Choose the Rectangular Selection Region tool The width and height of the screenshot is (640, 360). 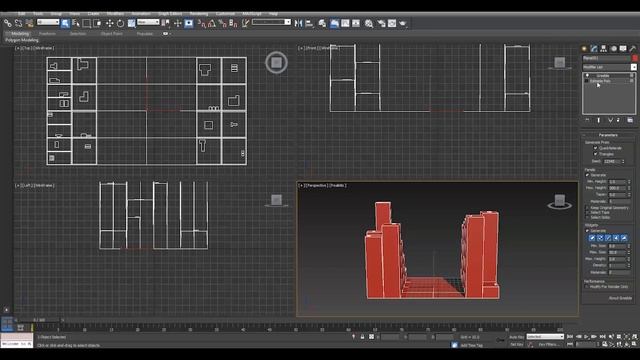tap(87, 23)
